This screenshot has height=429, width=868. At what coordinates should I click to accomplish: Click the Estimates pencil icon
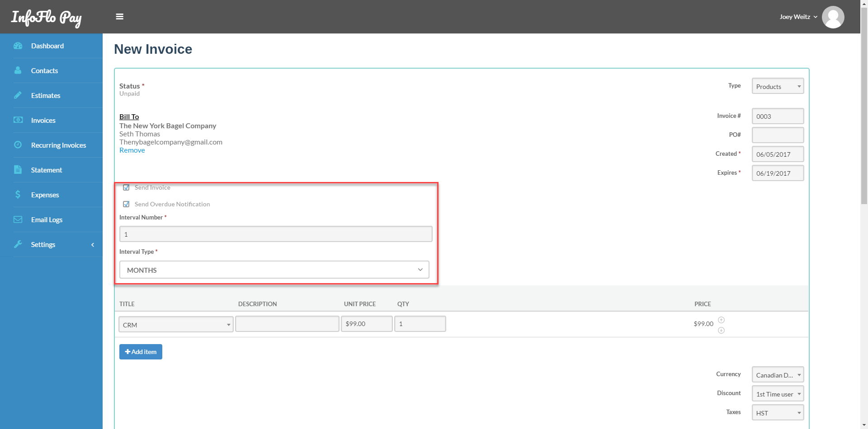[18, 95]
